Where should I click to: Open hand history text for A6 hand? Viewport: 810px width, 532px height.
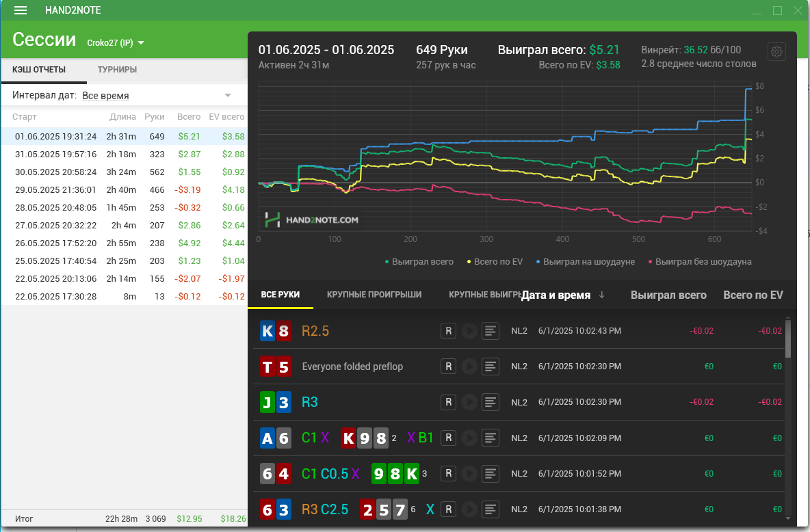click(x=491, y=438)
